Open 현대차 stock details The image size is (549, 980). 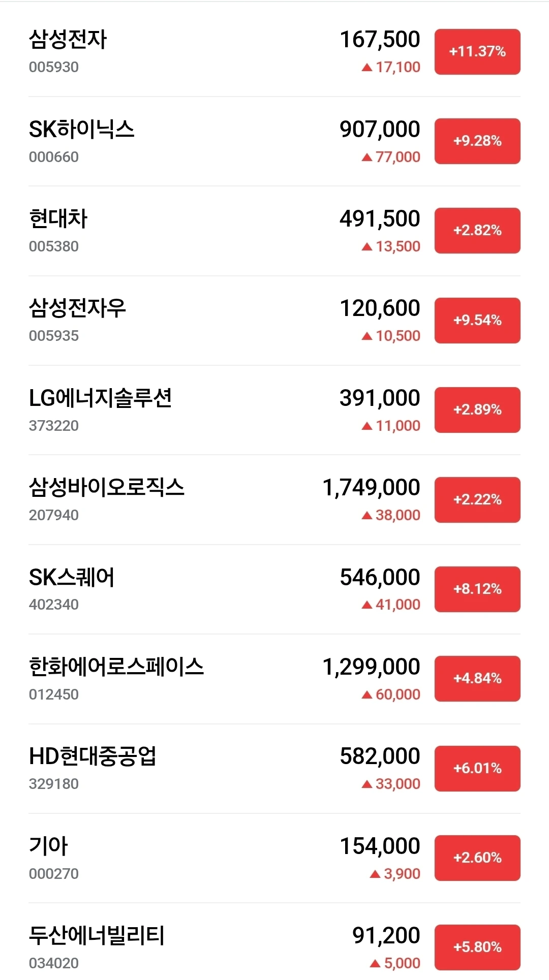point(58,219)
